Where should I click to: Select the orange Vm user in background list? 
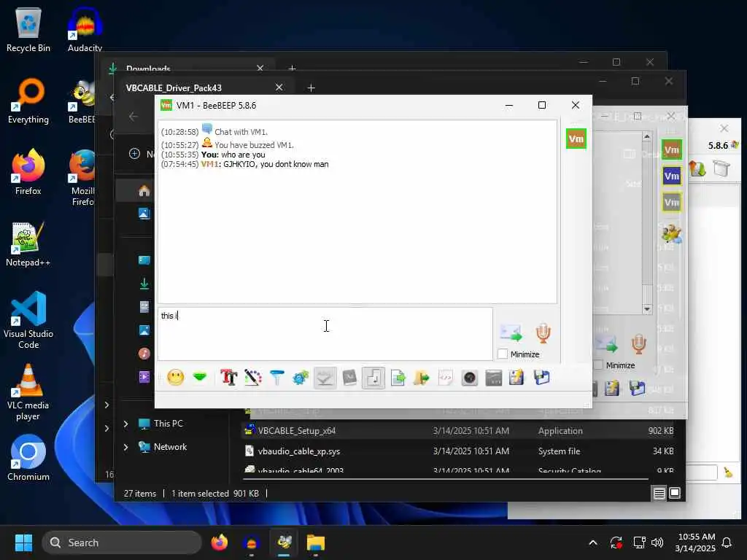(671, 149)
